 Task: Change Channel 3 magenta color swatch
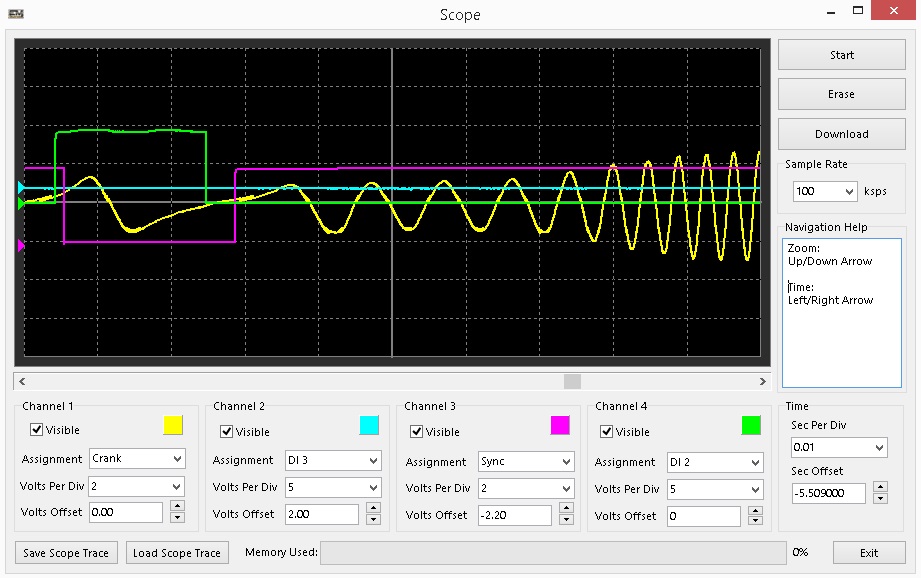coord(560,425)
